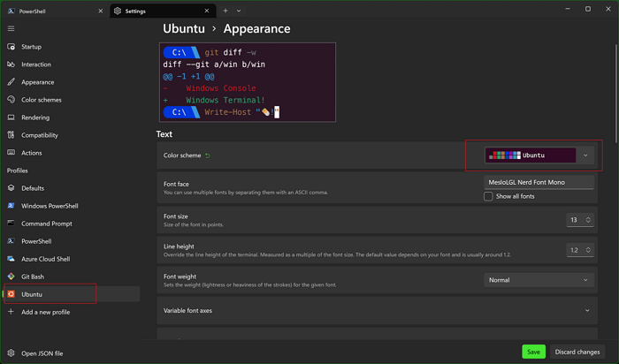This screenshot has height=364, width=619.
Task: Click the Compatibility icon
Action: pos(11,135)
